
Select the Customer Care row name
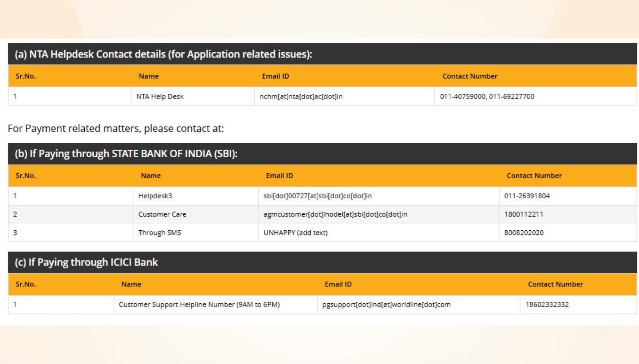pyautogui.click(x=162, y=214)
